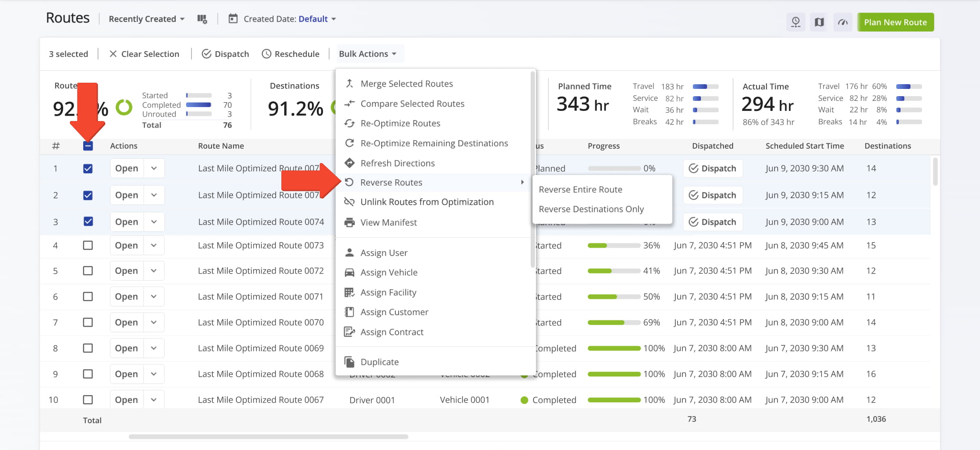
Task: Click the 36% progress bar for Route 0073
Action: coord(614,245)
